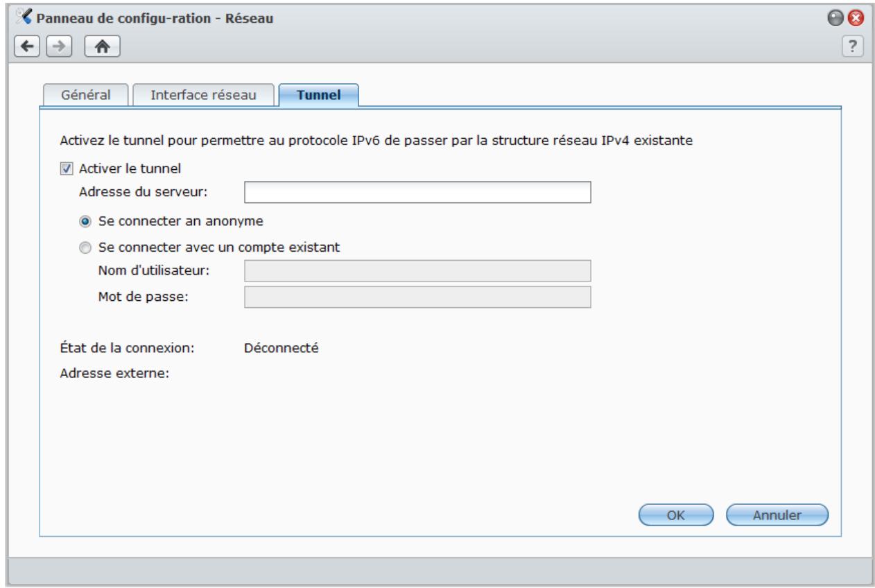This screenshot has height=588, width=875.
Task: Focus the Adresse du serveur field
Action: coord(417,192)
